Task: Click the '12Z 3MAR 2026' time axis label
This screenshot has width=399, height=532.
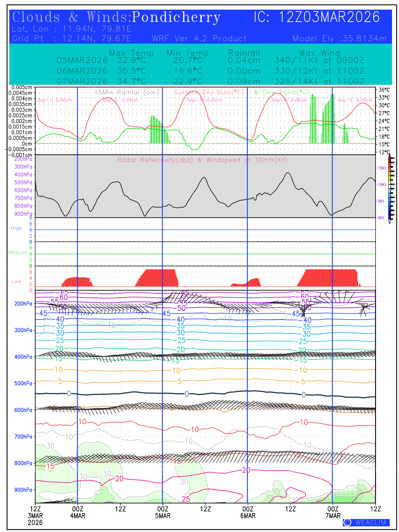Action: (x=35, y=515)
